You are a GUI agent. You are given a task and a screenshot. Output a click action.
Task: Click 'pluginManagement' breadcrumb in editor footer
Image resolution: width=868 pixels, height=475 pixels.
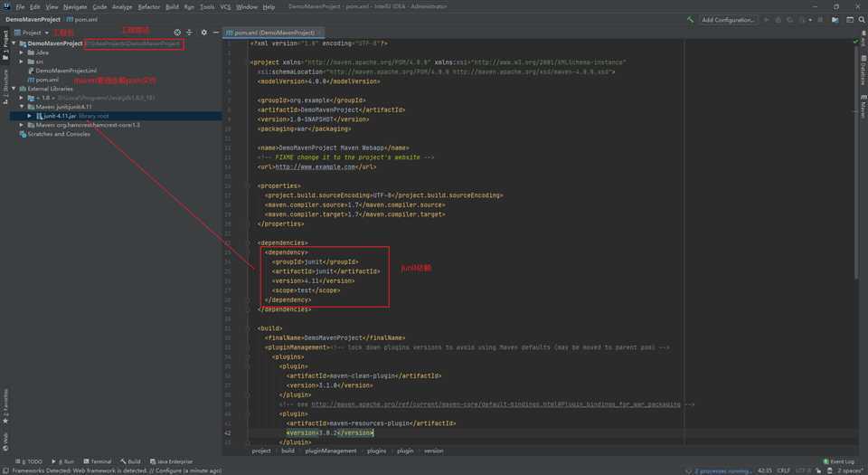point(331,451)
